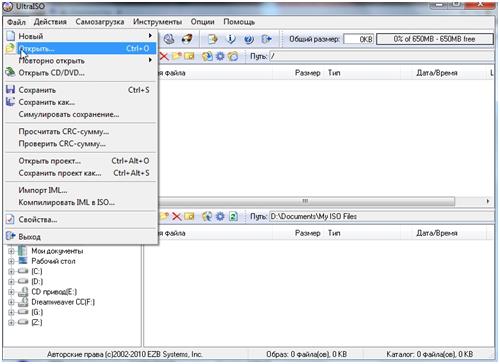Click the upper Путь field showing /
Screen dimensions: 500x364
(382, 56)
